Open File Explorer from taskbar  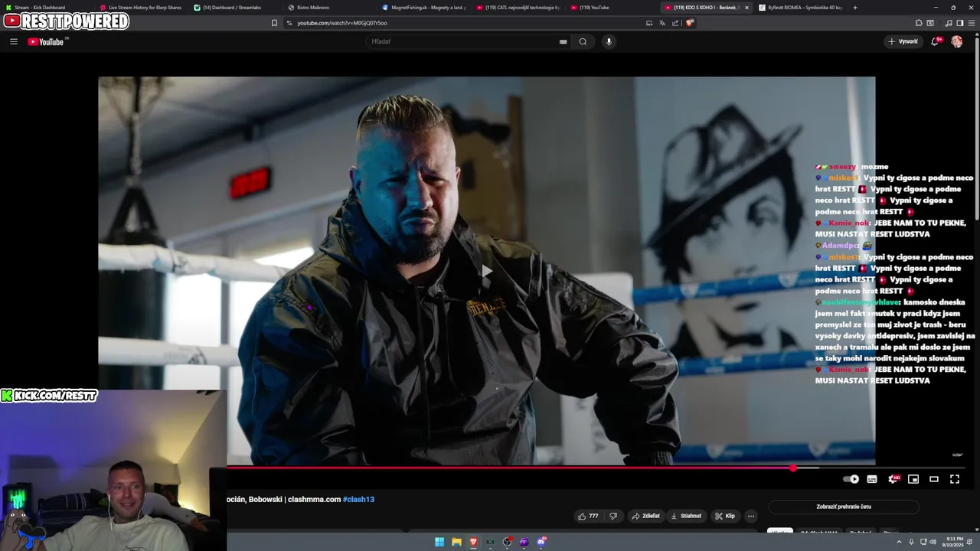click(x=456, y=542)
